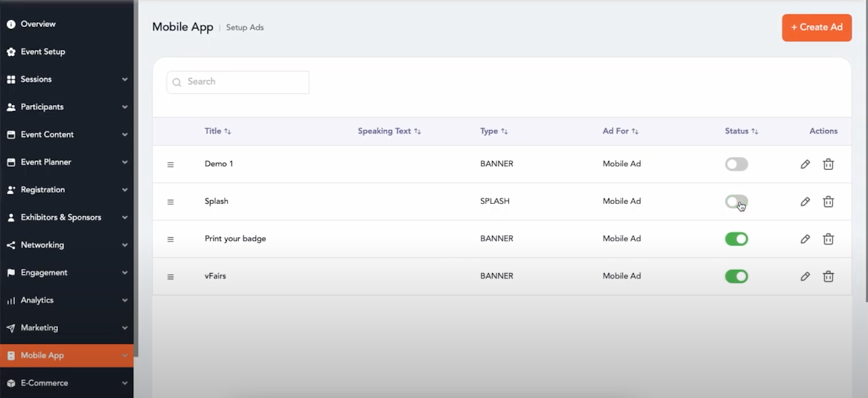Click the Overview info icon in sidebar
Screen dimensions: 868x398
(x=11, y=24)
